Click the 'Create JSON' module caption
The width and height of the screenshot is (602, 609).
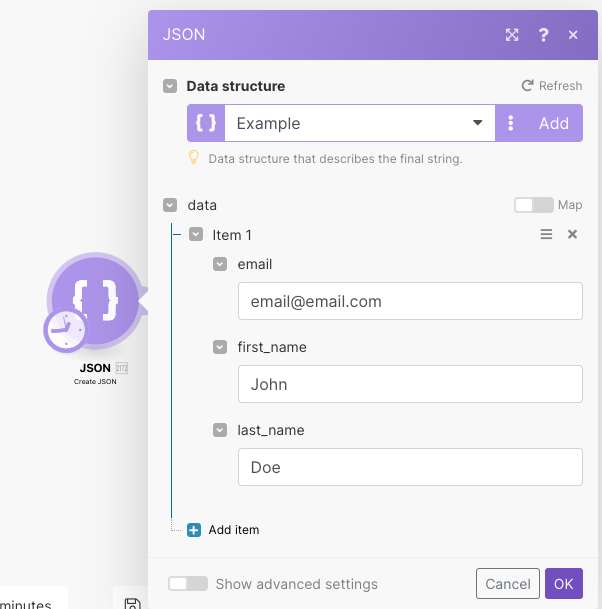point(95,381)
